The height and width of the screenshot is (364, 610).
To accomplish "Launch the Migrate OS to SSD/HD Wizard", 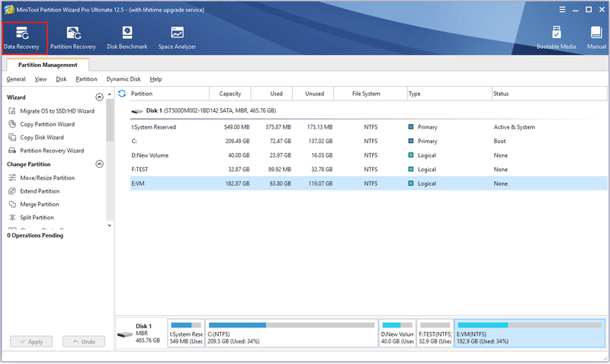I will coord(52,111).
